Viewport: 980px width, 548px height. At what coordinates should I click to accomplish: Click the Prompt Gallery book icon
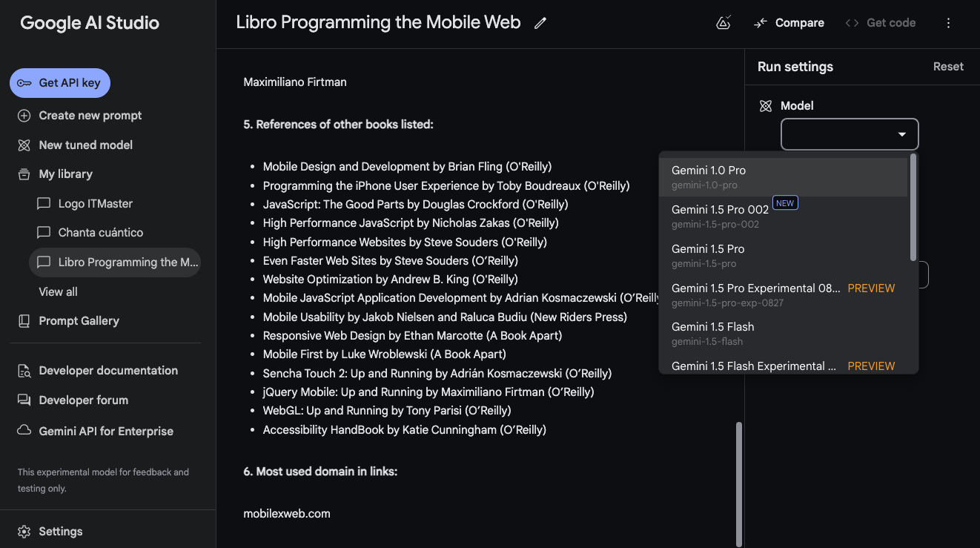24,321
